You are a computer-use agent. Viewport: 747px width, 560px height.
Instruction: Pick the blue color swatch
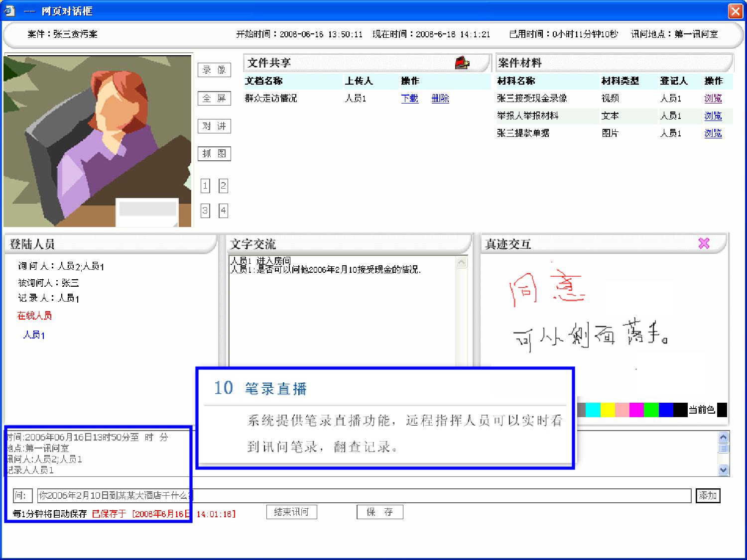click(x=666, y=410)
